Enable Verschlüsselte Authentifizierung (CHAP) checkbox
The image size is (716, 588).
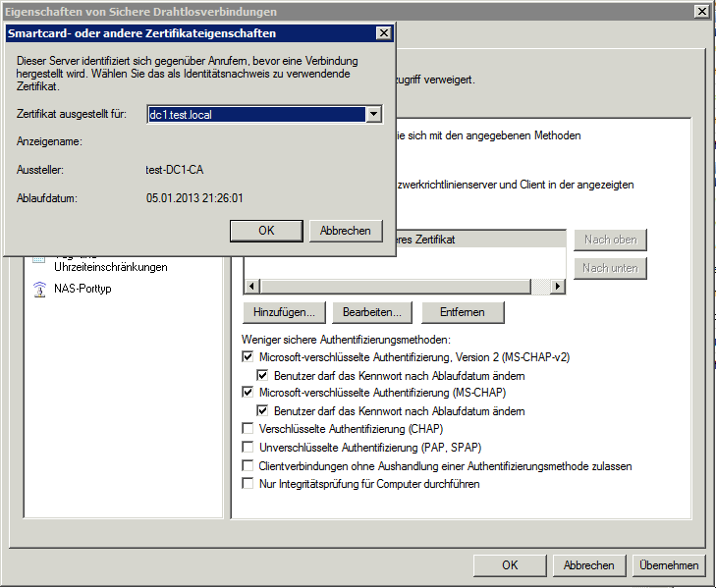[248, 429]
